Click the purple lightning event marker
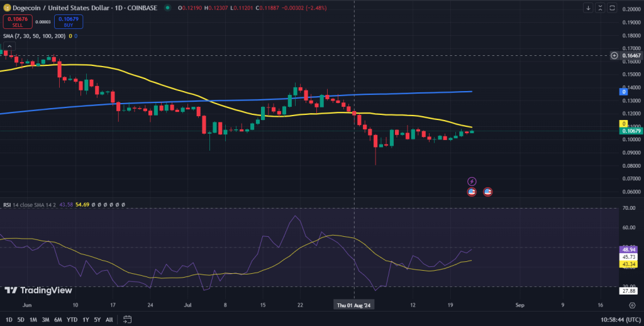 (x=472, y=182)
